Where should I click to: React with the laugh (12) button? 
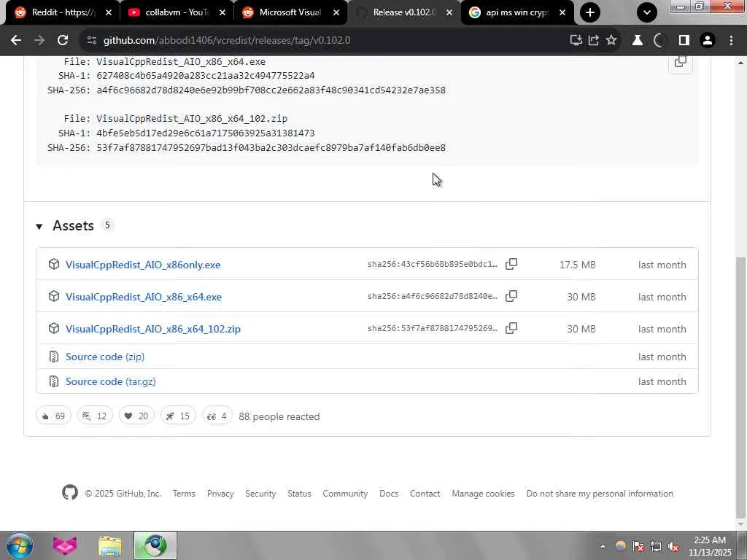pyautogui.click(x=95, y=416)
